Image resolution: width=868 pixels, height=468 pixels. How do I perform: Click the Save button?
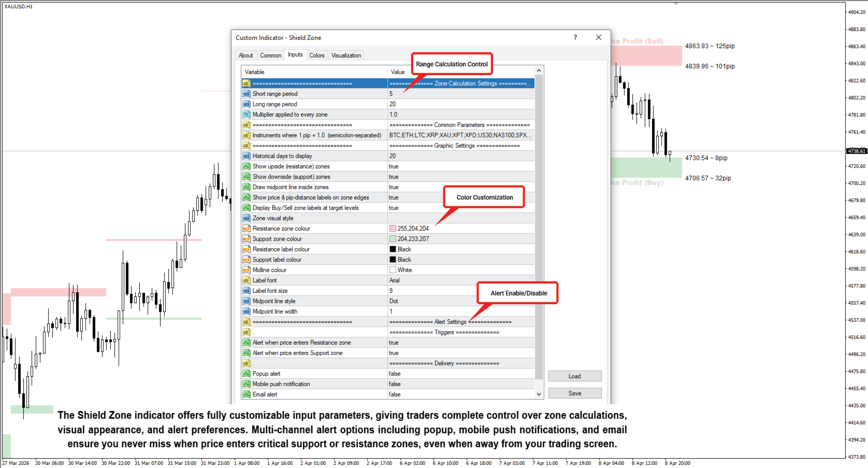pos(575,393)
